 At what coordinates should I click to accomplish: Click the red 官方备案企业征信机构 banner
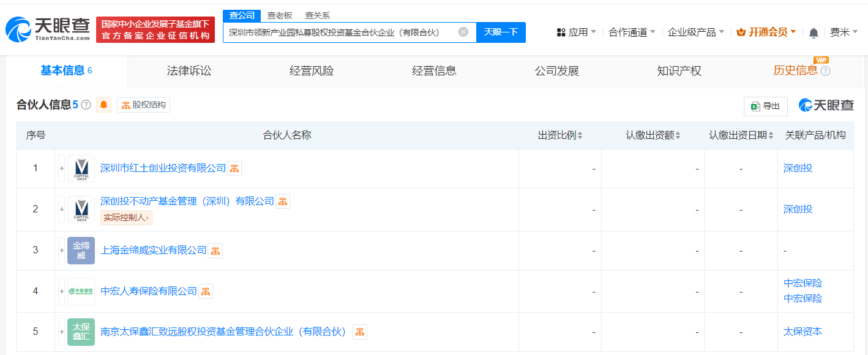coord(155,30)
